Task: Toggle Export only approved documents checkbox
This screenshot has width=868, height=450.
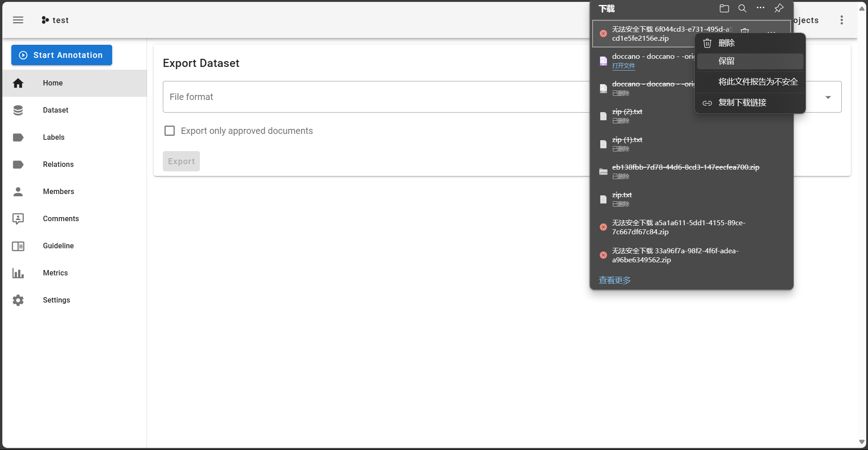Action: (170, 131)
